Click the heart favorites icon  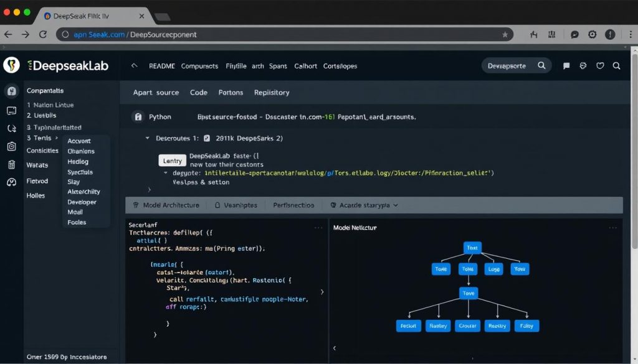600,66
